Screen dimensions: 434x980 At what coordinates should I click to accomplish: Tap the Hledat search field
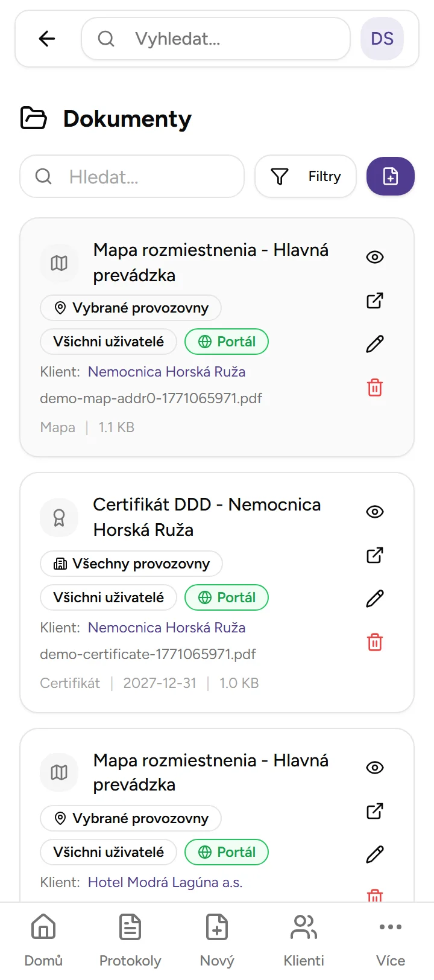[x=133, y=176]
